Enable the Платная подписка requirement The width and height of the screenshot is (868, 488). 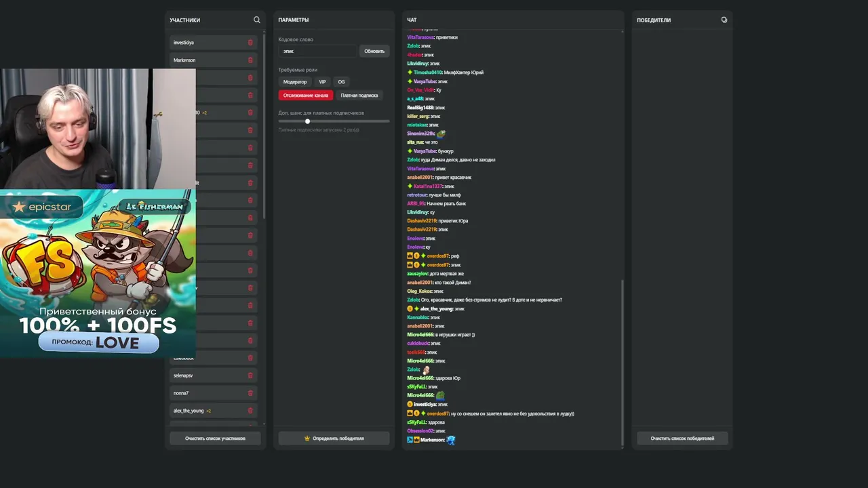(x=359, y=96)
